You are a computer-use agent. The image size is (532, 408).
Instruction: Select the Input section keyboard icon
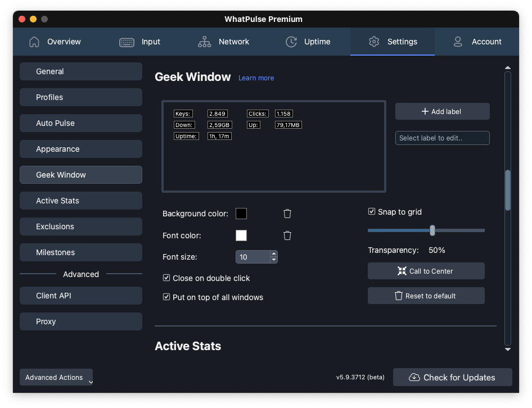pyautogui.click(x=126, y=42)
